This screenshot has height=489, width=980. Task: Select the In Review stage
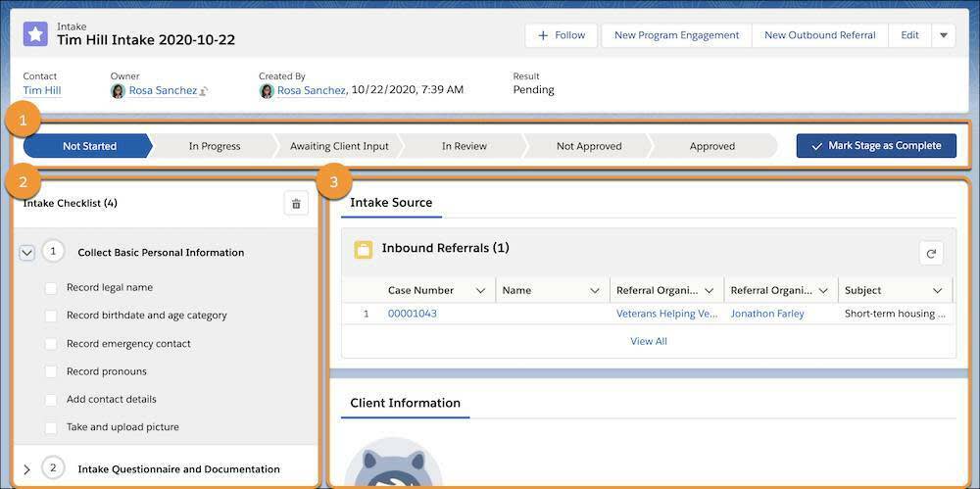pyautogui.click(x=464, y=146)
